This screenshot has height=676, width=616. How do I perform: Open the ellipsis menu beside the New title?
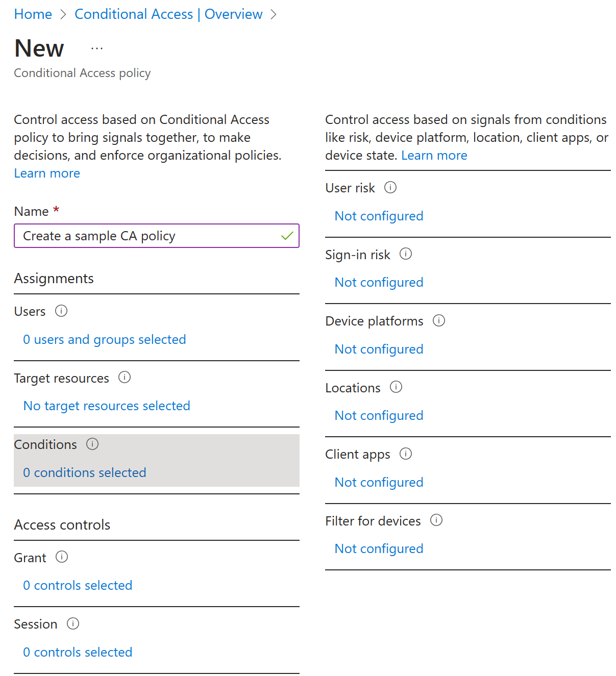point(96,47)
